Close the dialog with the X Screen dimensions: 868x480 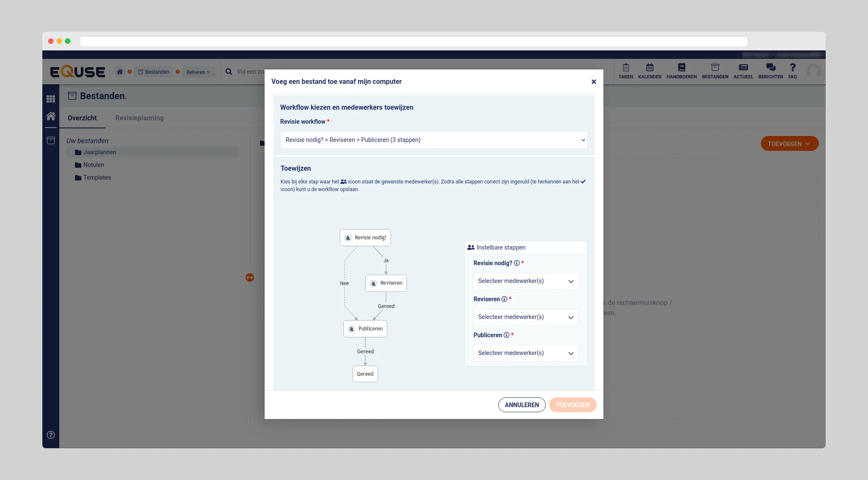click(x=594, y=82)
